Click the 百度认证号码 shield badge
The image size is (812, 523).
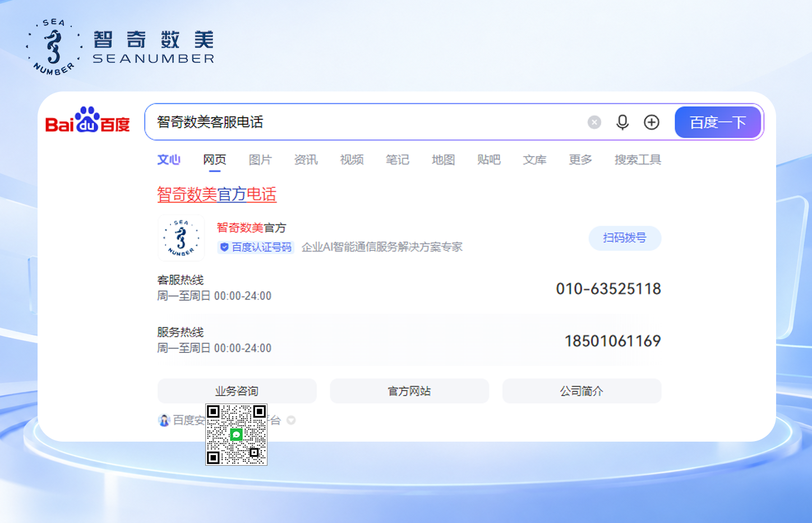(x=256, y=247)
